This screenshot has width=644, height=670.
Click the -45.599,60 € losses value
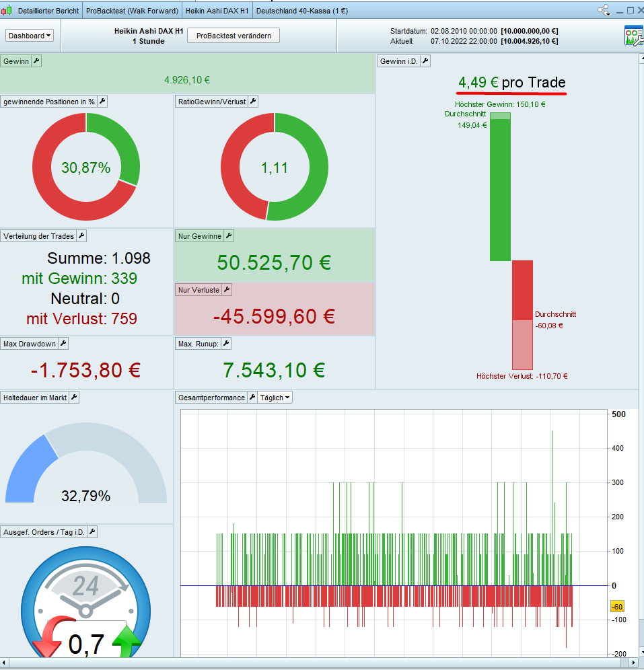274,316
